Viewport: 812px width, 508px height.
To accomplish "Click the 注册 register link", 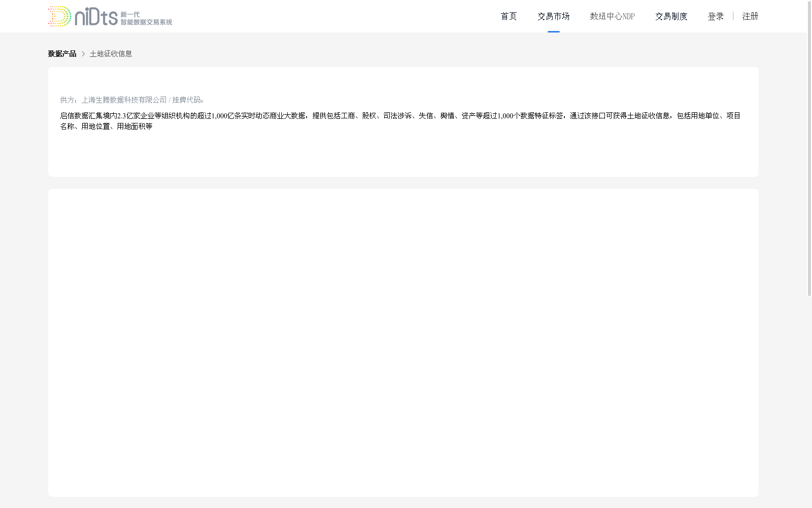I will (x=750, y=16).
